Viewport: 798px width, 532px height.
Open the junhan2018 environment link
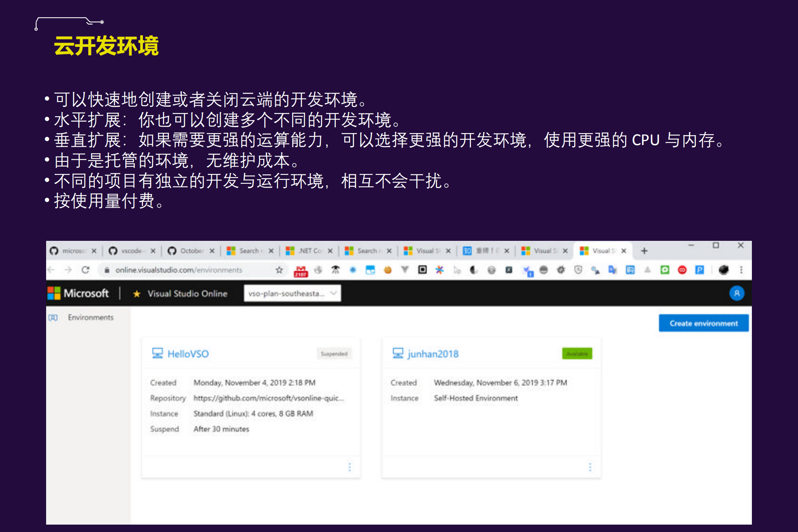pyautogui.click(x=433, y=353)
